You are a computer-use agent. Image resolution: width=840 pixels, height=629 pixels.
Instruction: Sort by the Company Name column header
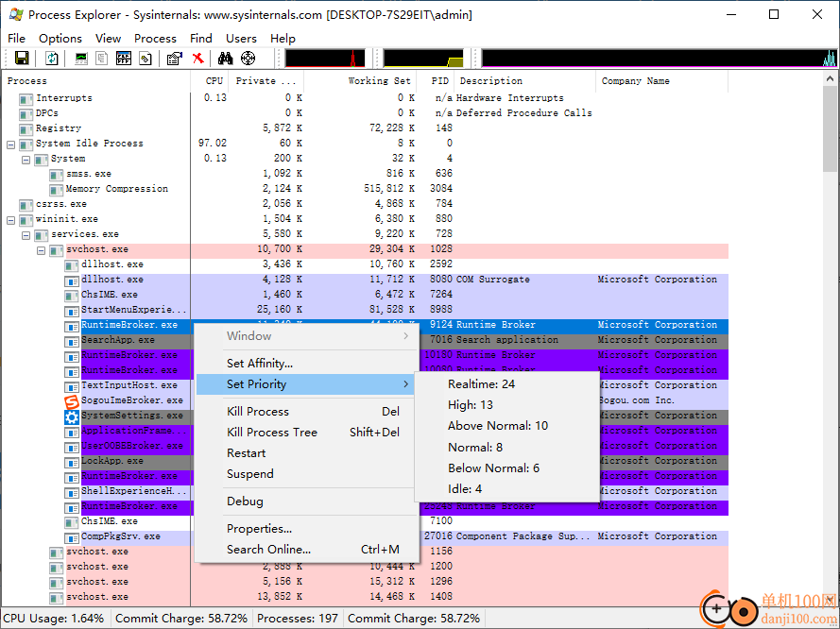click(662, 81)
